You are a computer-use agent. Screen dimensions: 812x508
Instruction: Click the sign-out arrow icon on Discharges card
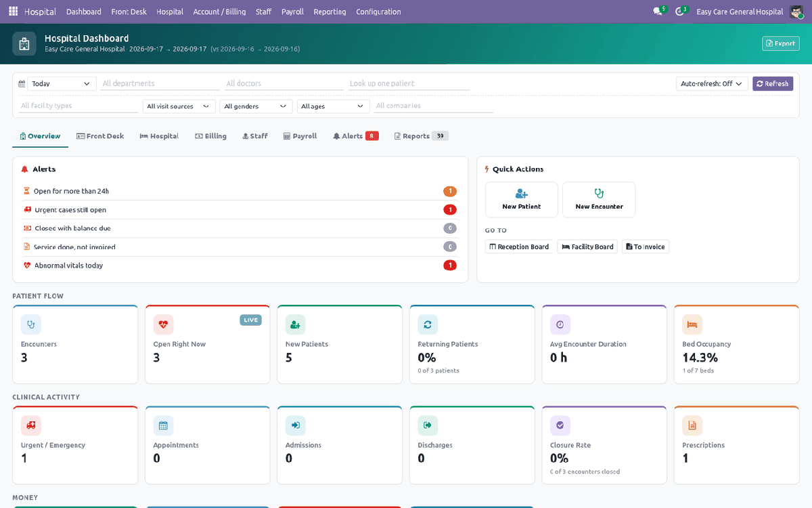428,425
